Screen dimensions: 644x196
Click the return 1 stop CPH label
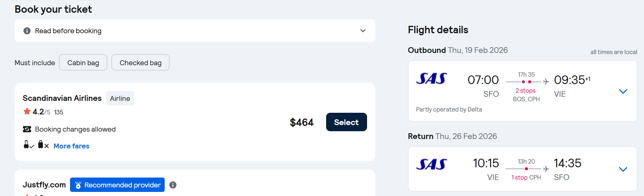526,178
